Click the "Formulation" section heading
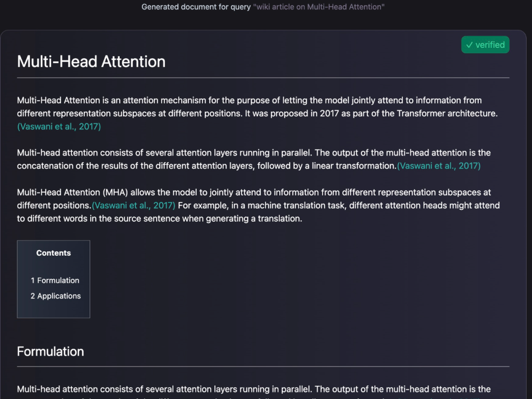 (50, 351)
